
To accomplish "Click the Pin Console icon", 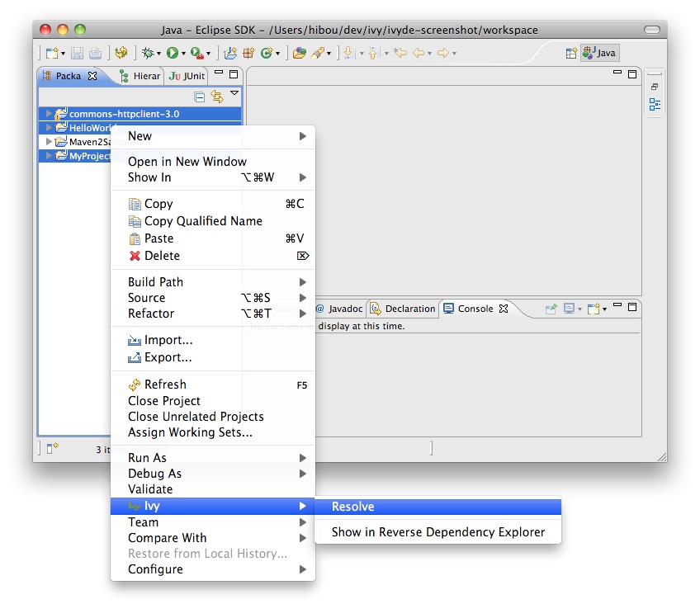I will tap(551, 309).
